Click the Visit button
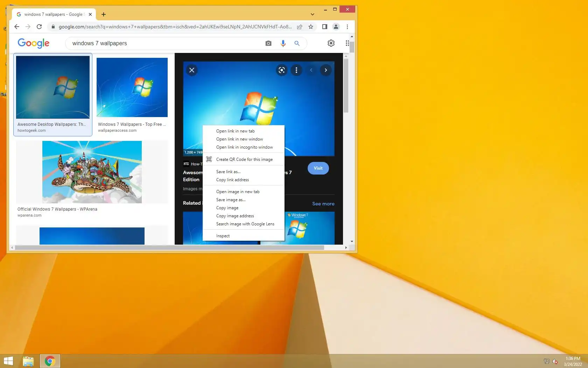588x368 pixels. [x=318, y=168]
